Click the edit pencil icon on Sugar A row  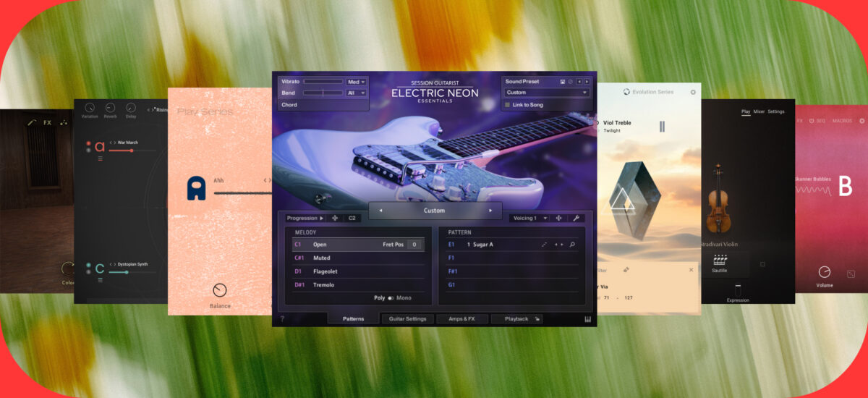[x=545, y=245]
